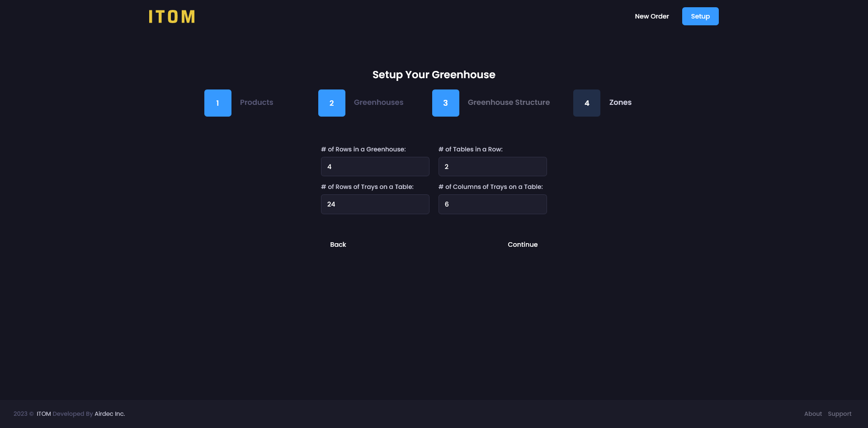This screenshot has height=428, width=868.
Task: Click the Products step label
Action: tap(256, 103)
